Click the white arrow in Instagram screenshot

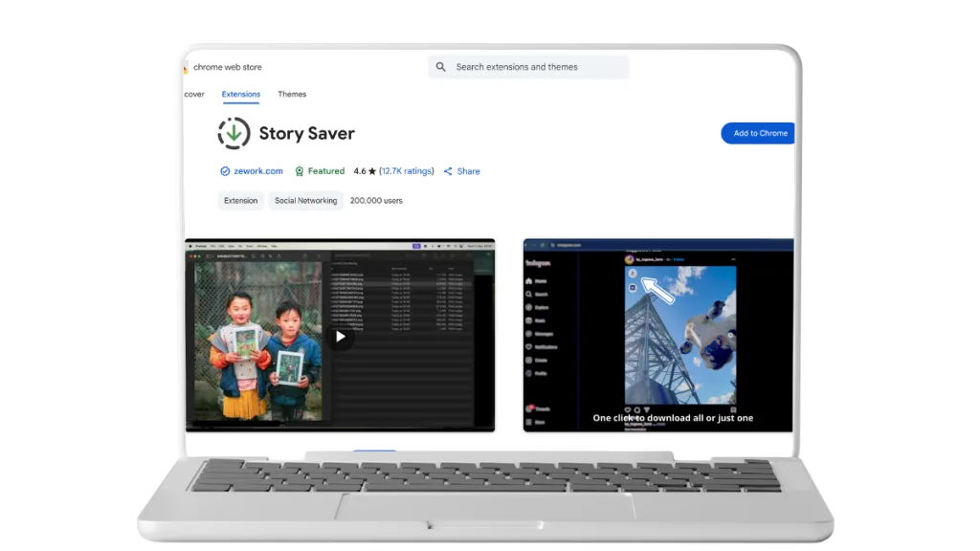[656, 289]
